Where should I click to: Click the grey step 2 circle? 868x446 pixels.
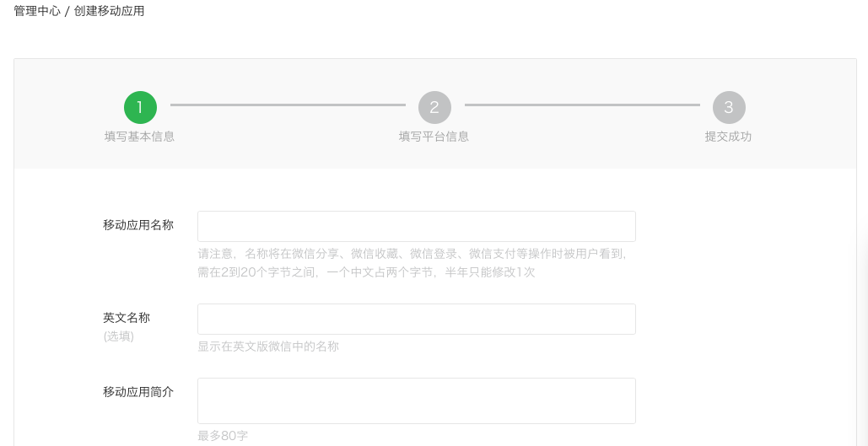click(x=434, y=107)
